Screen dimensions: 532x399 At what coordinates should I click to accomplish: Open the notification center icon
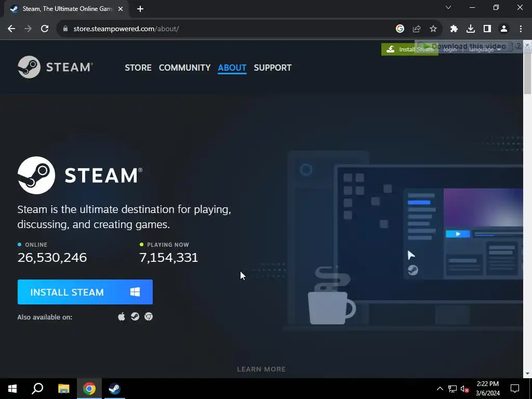click(515, 389)
